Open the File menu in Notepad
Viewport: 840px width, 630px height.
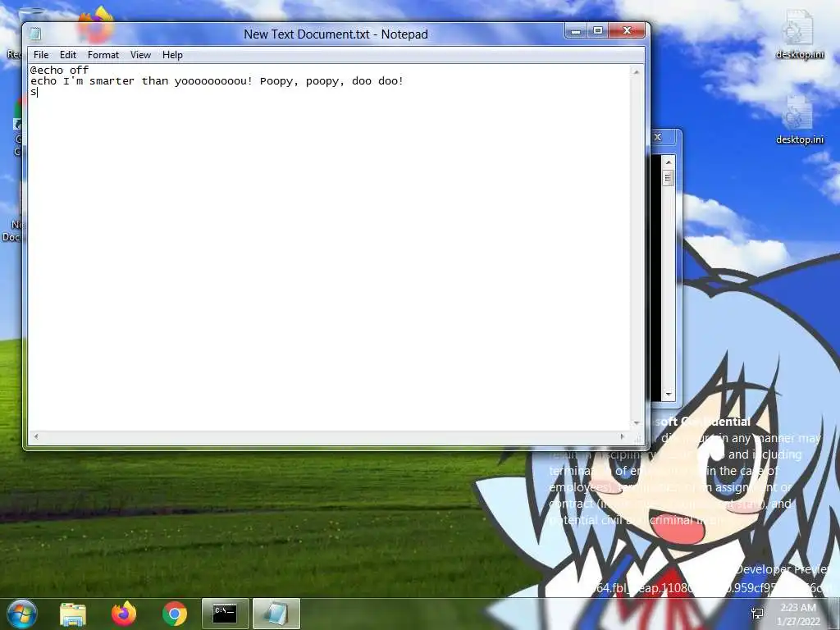tap(41, 55)
